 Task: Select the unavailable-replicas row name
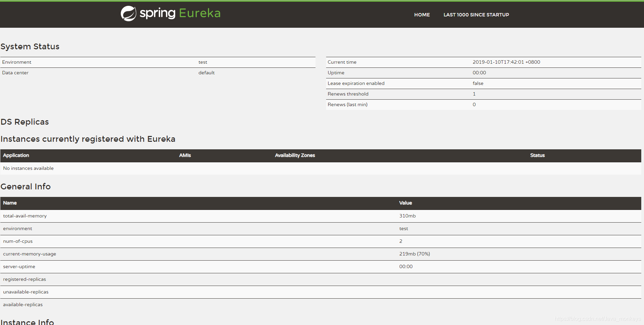(x=26, y=292)
